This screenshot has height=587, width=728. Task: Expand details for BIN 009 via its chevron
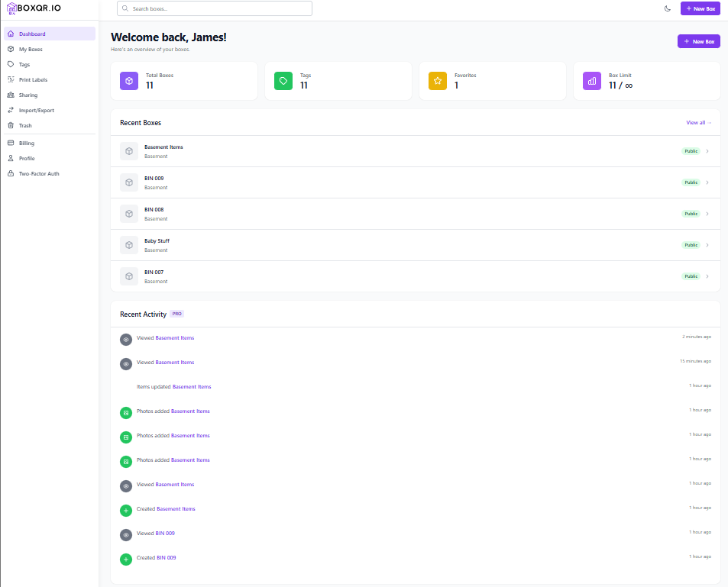[x=707, y=182]
